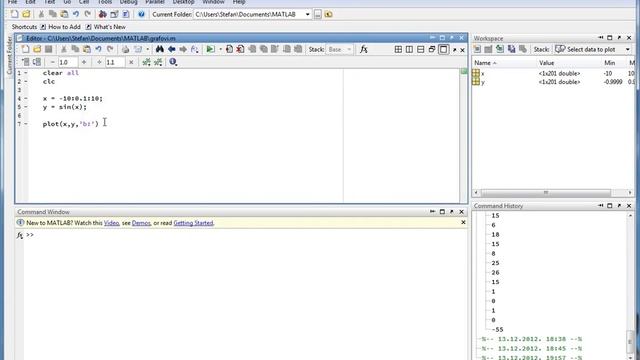Click the Command Window fx browse functions icon
Screen dimensions: 640x360
(x=20, y=235)
